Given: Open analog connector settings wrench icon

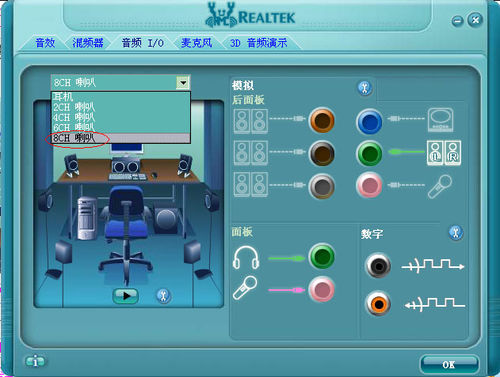Looking at the screenshot, I should [x=365, y=88].
